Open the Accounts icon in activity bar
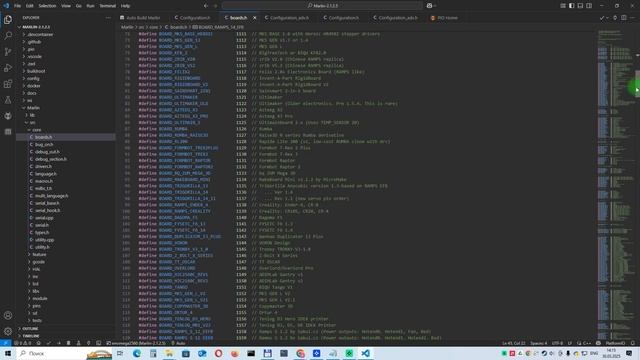Image resolution: width=640 pixels, height=360 pixels. pos(8,315)
